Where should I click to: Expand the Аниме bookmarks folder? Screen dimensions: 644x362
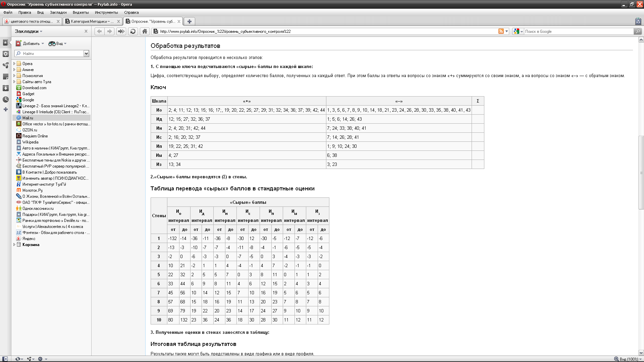click(x=14, y=69)
